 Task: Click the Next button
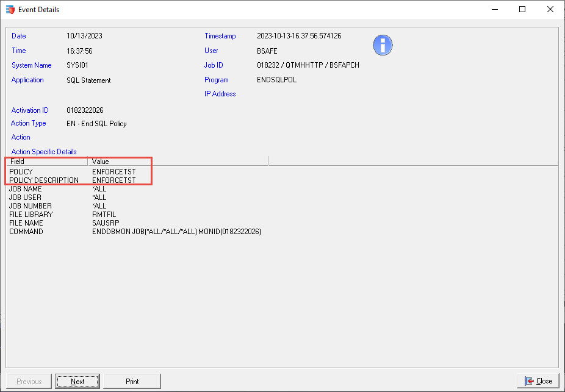pos(77,380)
